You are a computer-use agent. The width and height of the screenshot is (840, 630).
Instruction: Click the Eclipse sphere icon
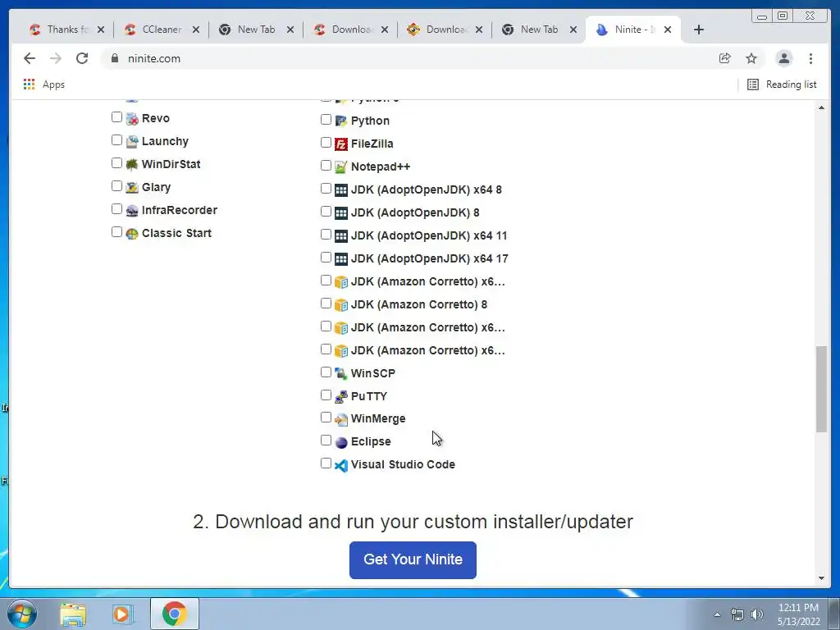[340, 442]
